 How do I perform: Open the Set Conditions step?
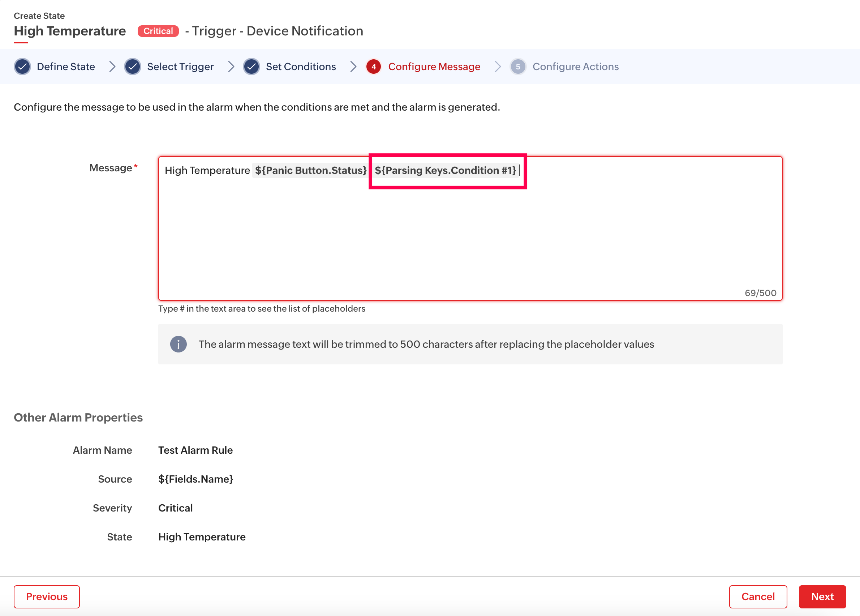coord(301,67)
